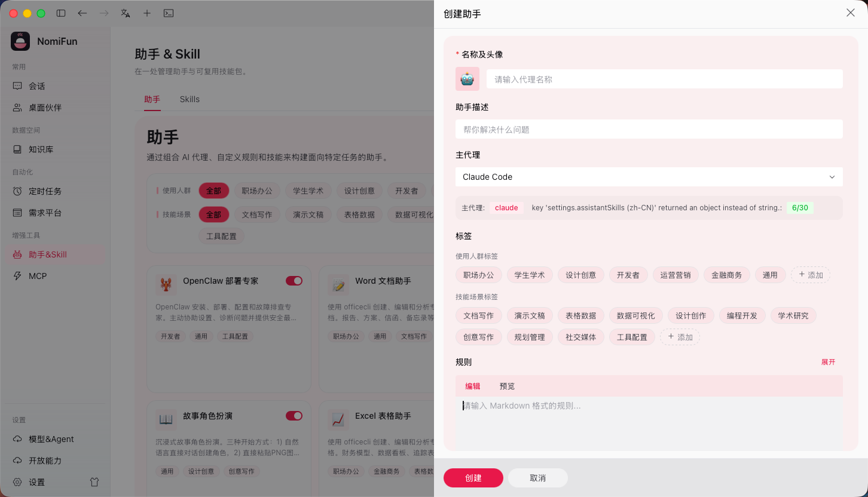Click the 助手描述 input field

tap(649, 129)
